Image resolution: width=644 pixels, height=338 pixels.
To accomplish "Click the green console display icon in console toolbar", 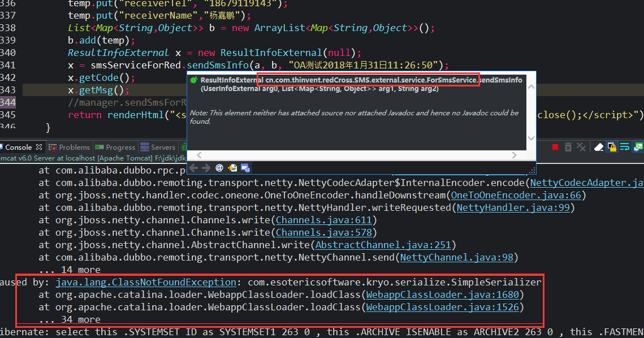I will pyautogui.click(x=639, y=147).
